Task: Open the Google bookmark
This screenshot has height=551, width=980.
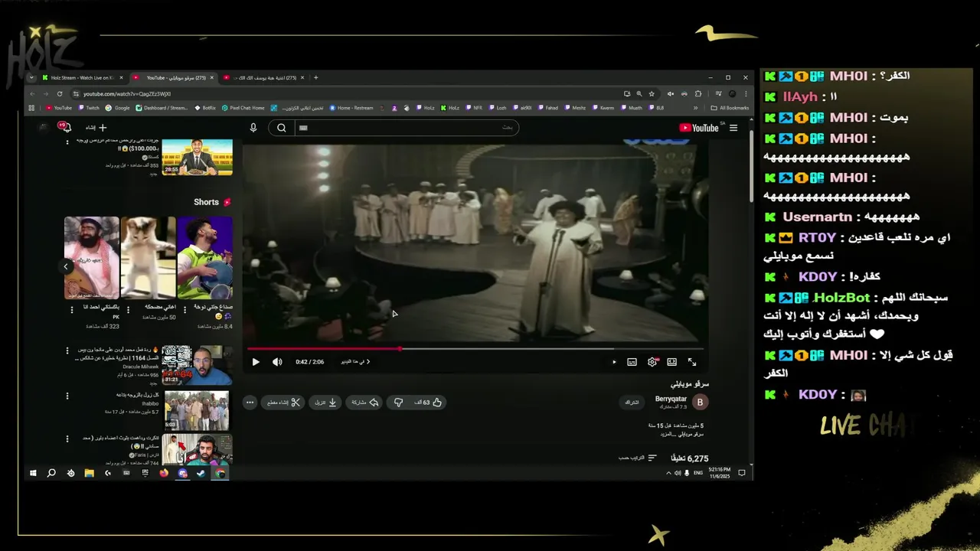Action: click(x=118, y=108)
